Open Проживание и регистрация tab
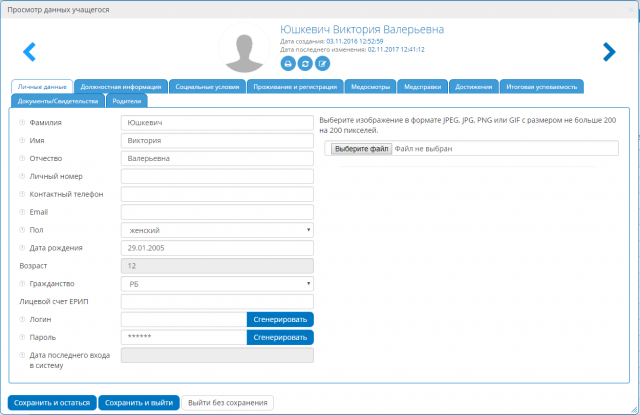 coord(295,87)
